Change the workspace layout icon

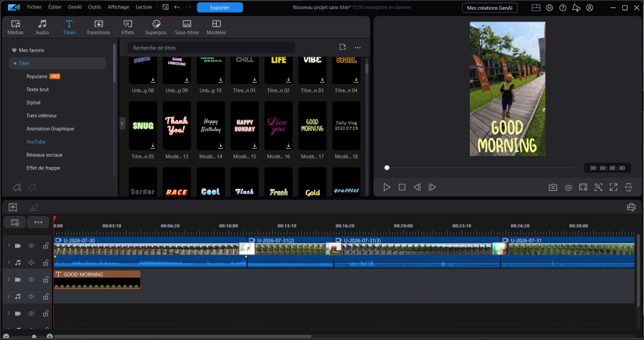coord(536,8)
